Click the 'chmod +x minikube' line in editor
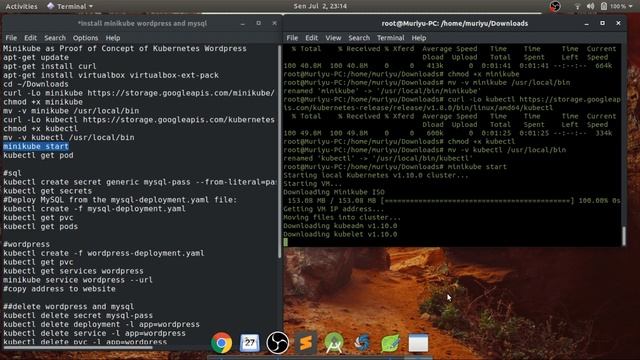The image size is (640, 360). [43, 102]
